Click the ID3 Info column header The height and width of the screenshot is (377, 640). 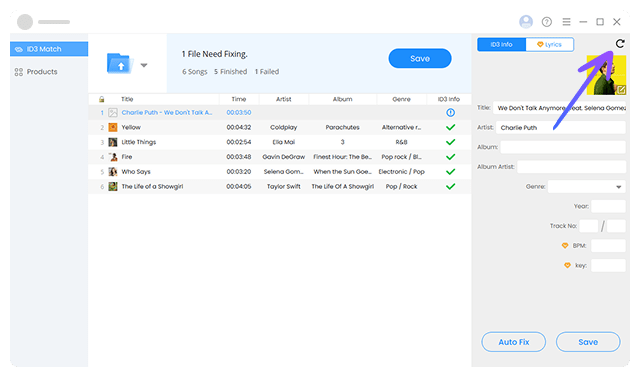click(x=449, y=99)
